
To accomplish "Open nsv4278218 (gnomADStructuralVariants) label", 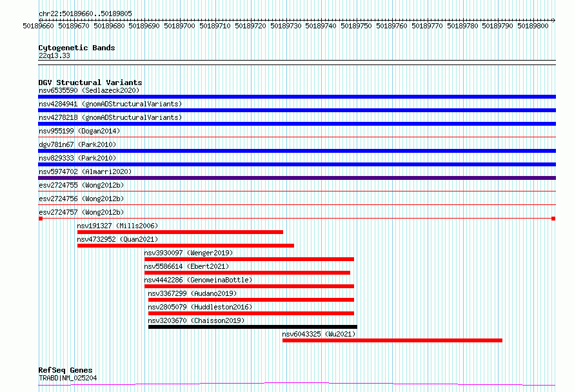I will [110, 117].
